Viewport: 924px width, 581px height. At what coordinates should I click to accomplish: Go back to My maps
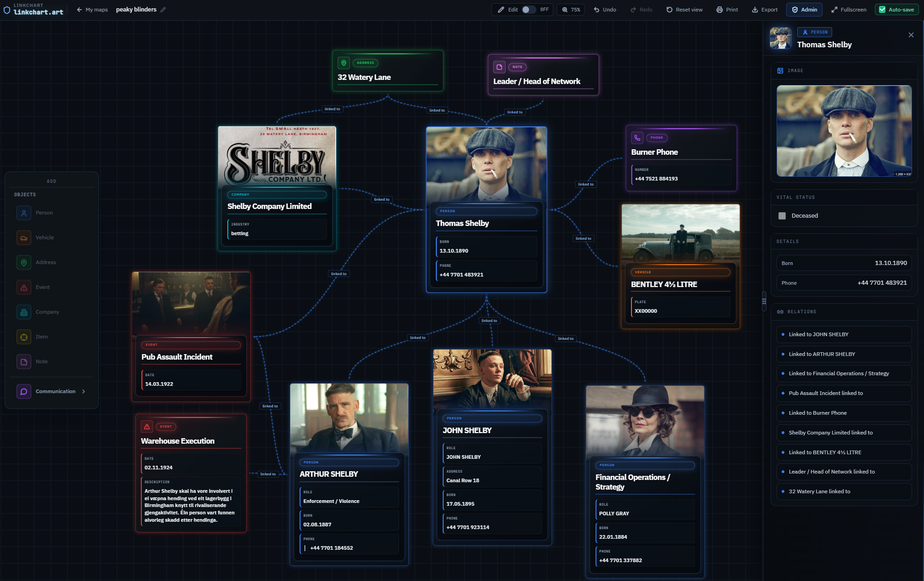(x=92, y=10)
